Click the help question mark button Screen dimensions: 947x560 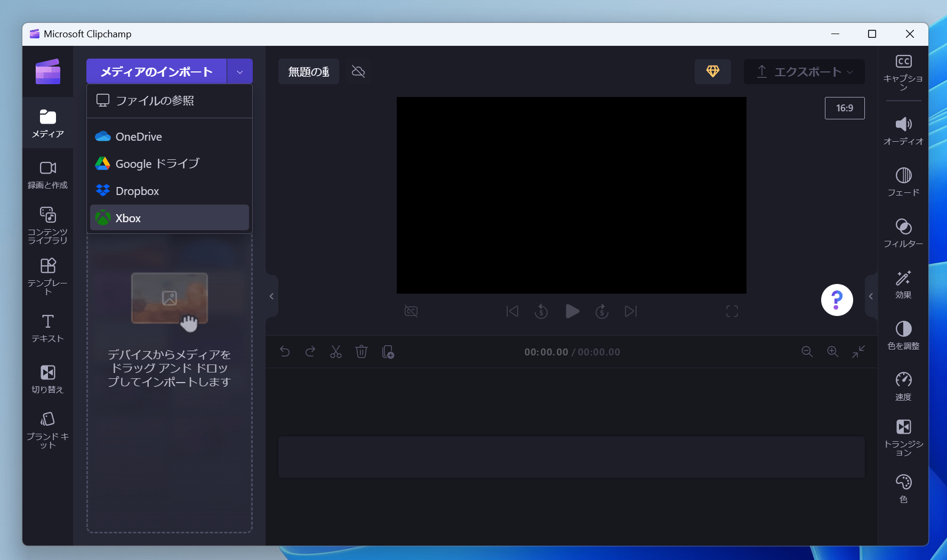[837, 300]
